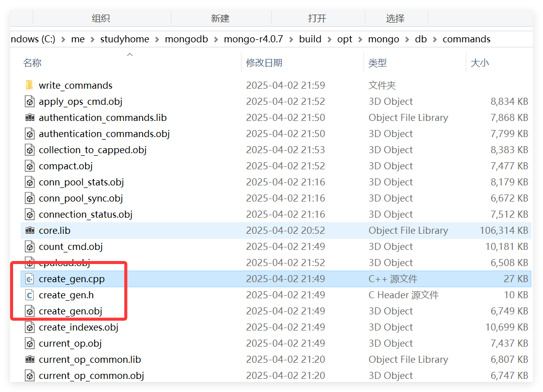Open the 组织 ribbon group
543x392 pixels.
coord(101,18)
